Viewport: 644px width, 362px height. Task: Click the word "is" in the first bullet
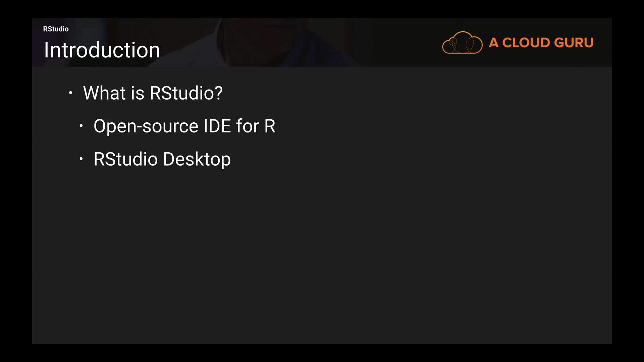click(138, 93)
